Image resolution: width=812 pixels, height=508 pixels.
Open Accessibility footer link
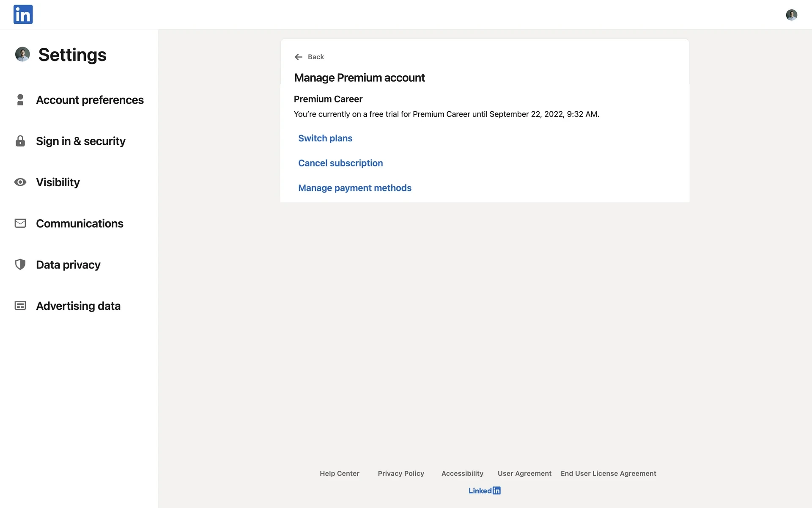click(462, 474)
